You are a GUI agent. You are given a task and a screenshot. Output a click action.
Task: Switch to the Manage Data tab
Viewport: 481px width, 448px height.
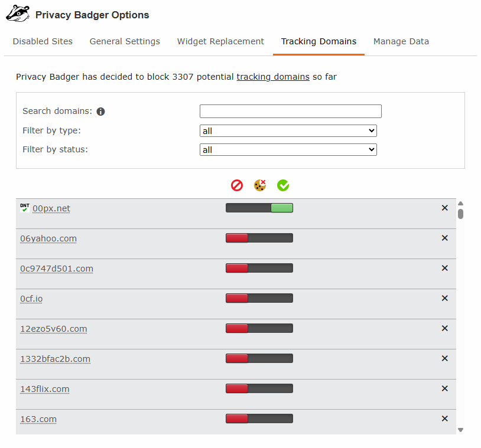coord(401,41)
